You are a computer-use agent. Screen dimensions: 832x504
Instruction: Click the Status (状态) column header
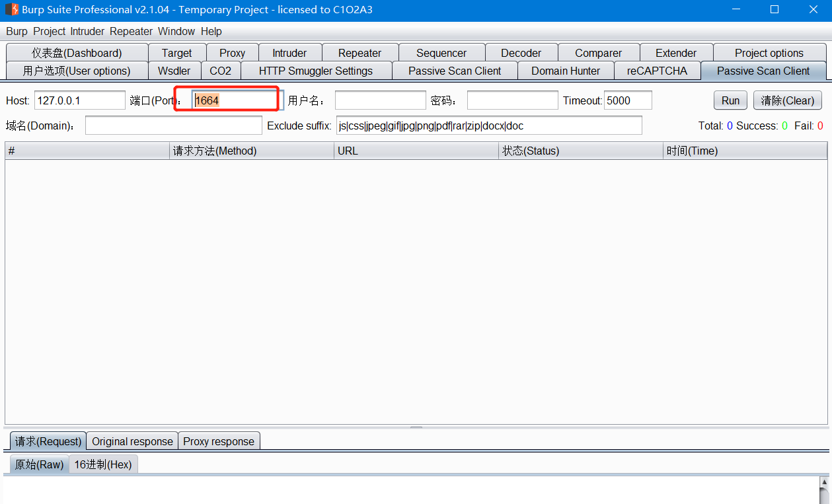581,151
